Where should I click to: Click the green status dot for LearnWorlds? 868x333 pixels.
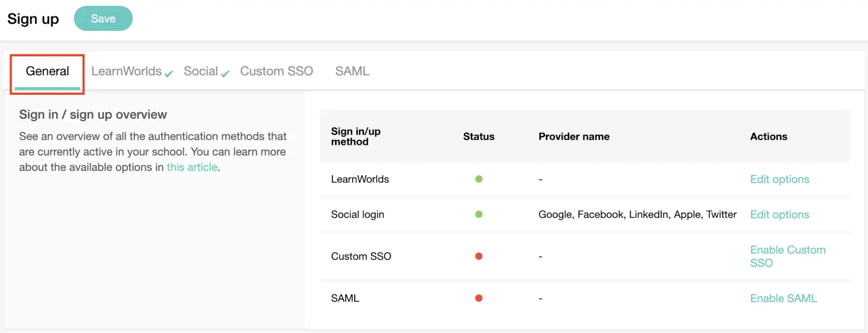tap(479, 179)
